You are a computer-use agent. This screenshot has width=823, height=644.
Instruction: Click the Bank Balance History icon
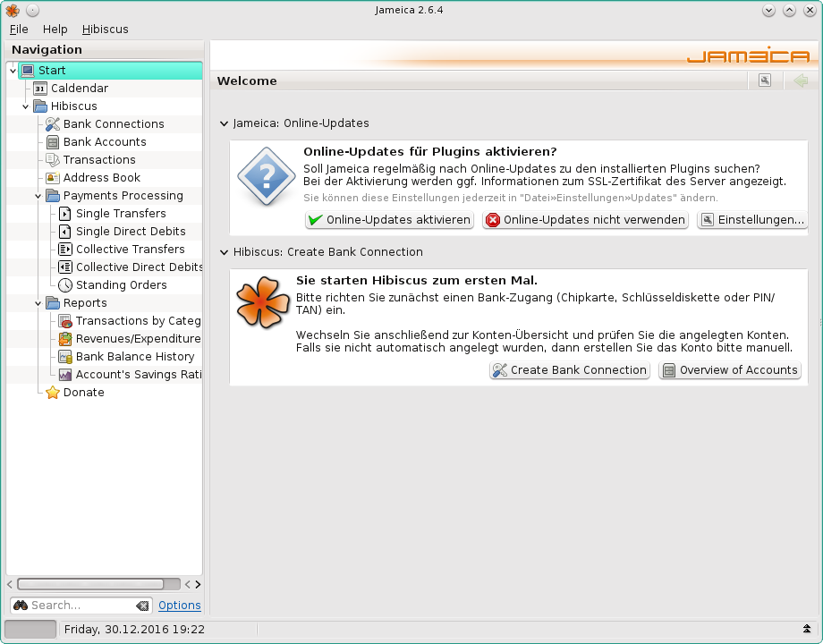click(x=65, y=357)
